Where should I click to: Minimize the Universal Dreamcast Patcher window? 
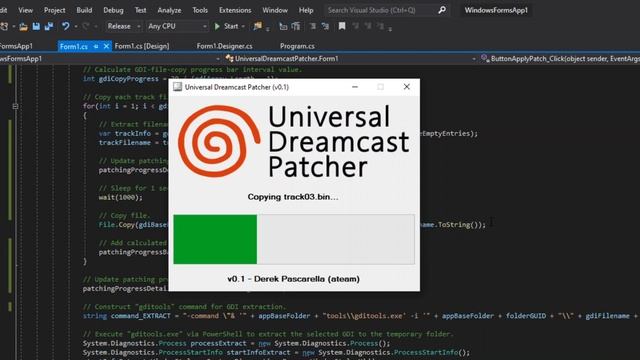pyautogui.click(x=355, y=87)
